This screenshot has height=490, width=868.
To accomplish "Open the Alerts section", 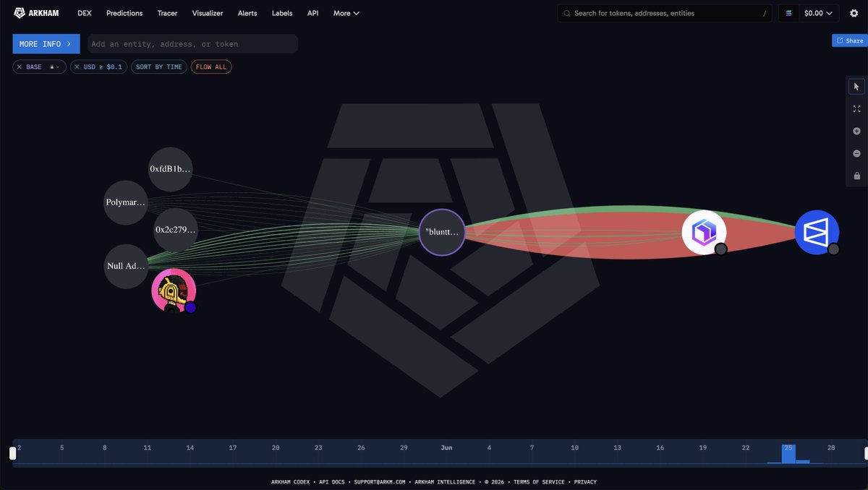I will tap(247, 13).
